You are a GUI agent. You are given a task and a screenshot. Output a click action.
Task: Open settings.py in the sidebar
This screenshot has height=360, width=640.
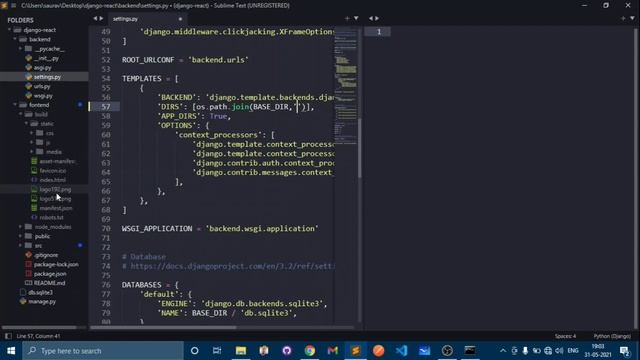coord(47,77)
